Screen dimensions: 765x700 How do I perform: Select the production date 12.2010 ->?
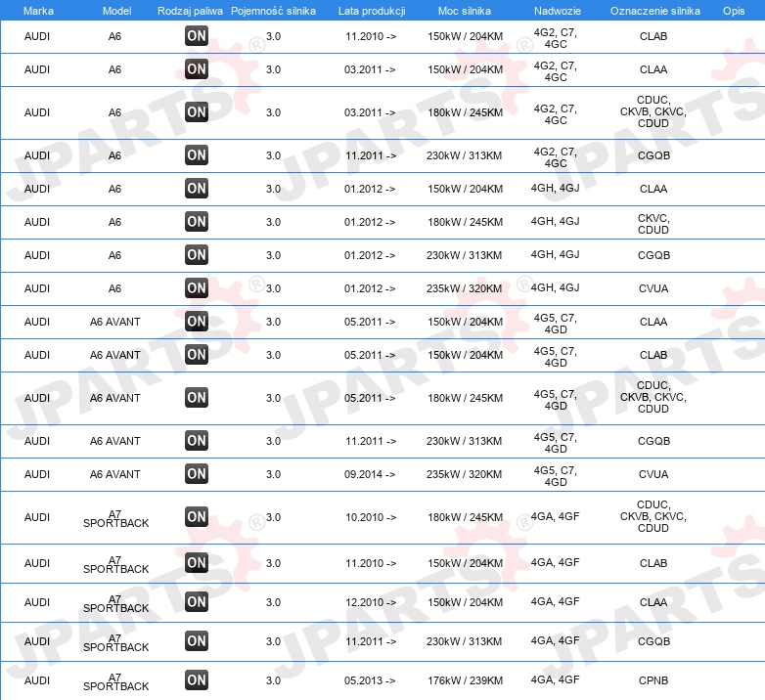[371, 602]
